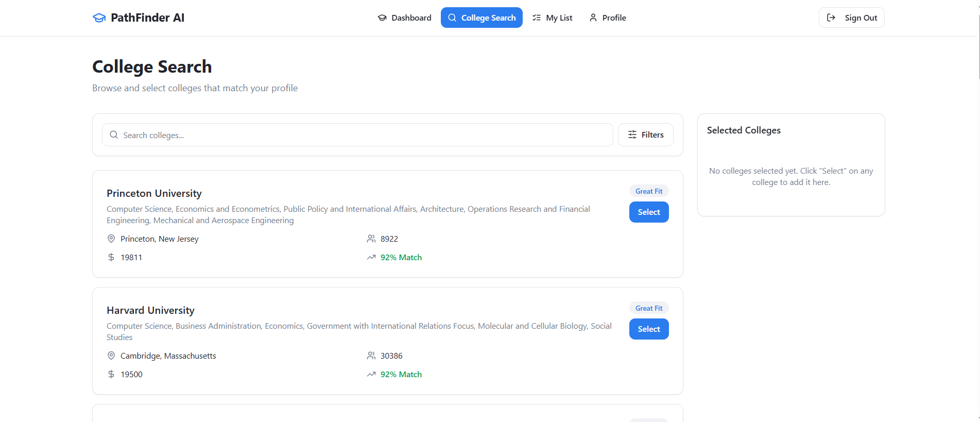Image resolution: width=980 pixels, height=422 pixels.
Task: Click the Princeton University card title
Action: pos(154,193)
